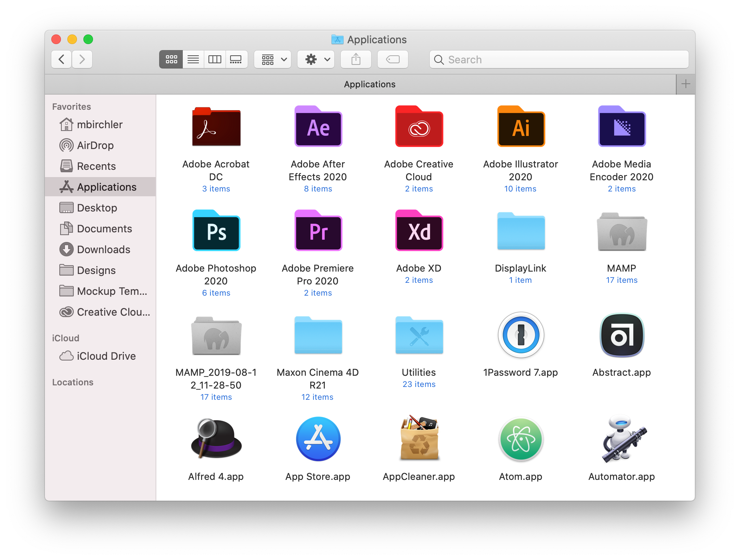Click the Edit Tags toolbar button
Image resolution: width=740 pixels, height=560 pixels.
coord(393,60)
